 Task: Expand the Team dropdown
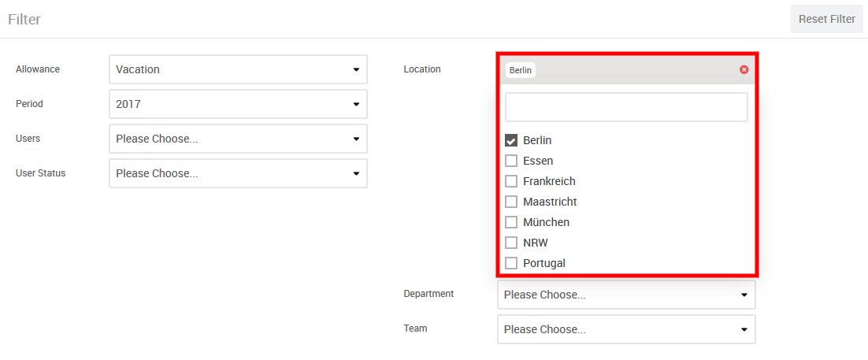[626, 329]
